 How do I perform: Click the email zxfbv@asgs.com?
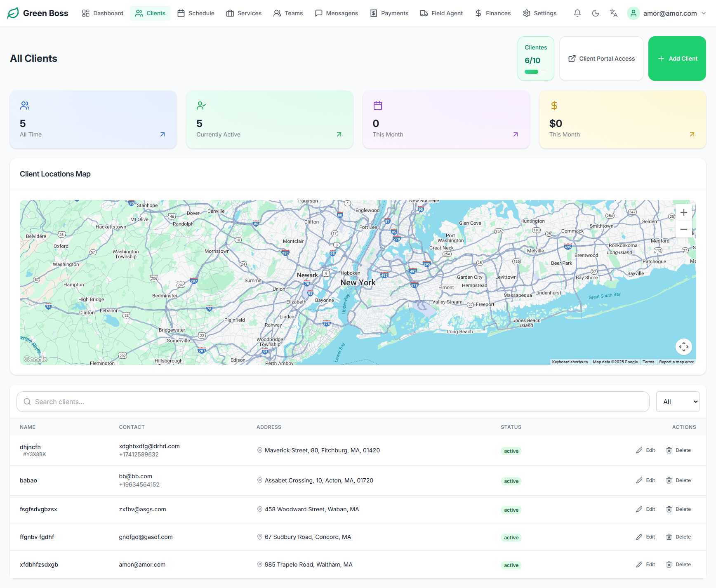click(142, 509)
